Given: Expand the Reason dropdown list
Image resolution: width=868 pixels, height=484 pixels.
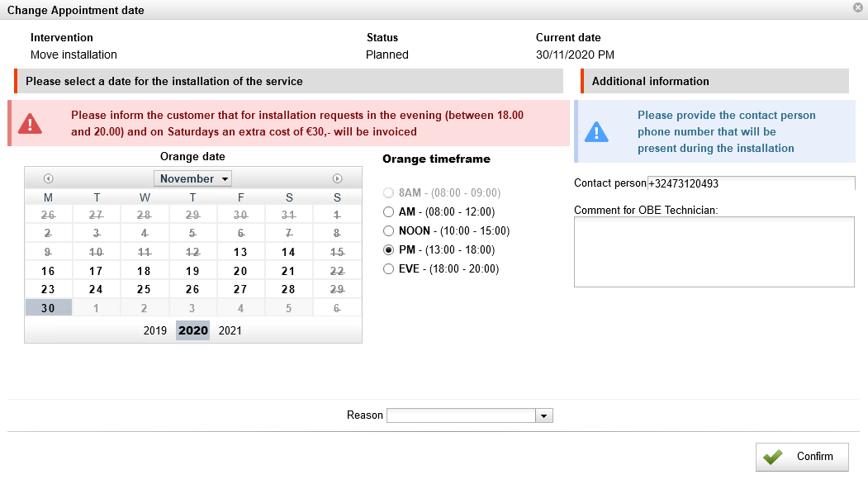Looking at the screenshot, I should [x=543, y=415].
